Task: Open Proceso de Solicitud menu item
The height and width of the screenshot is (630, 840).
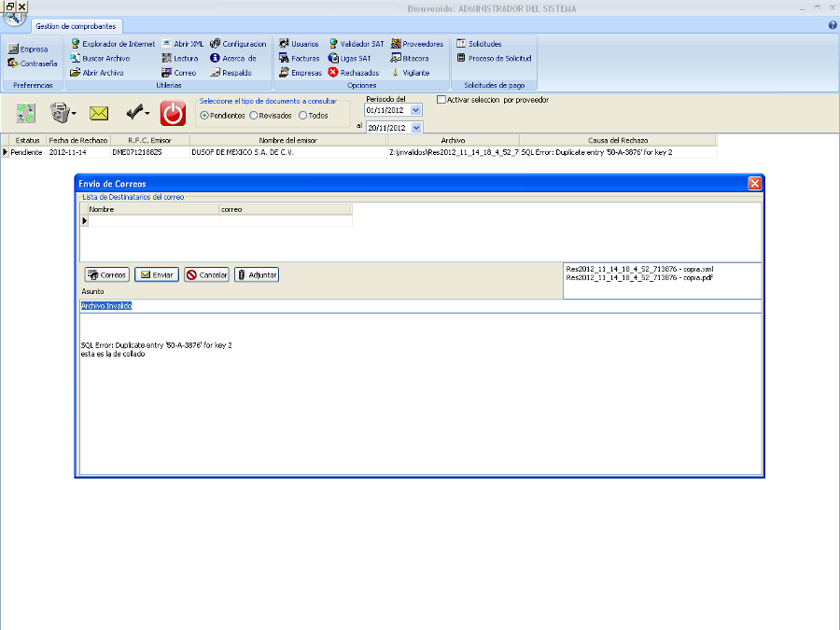Action: pos(493,58)
